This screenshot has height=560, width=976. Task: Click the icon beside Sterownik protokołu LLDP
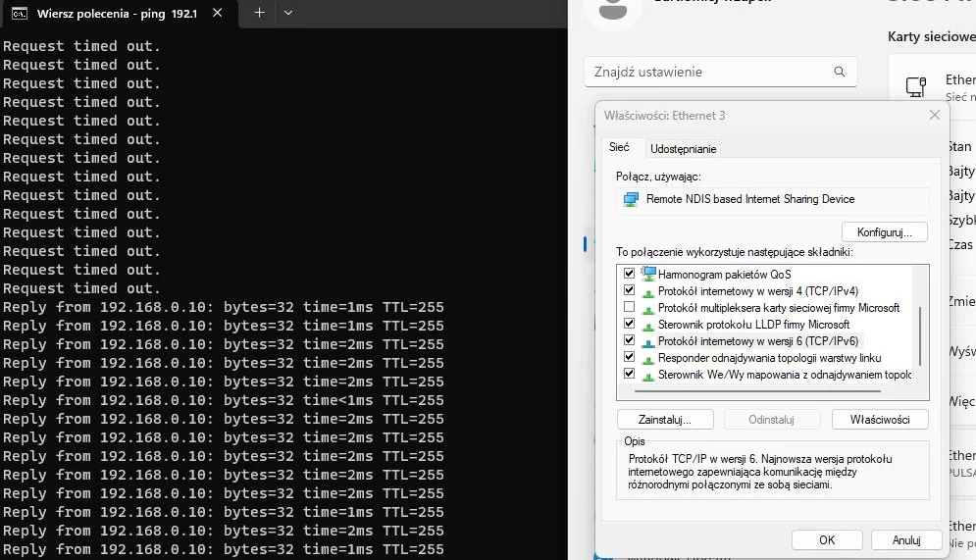pyautogui.click(x=648, y=326)
